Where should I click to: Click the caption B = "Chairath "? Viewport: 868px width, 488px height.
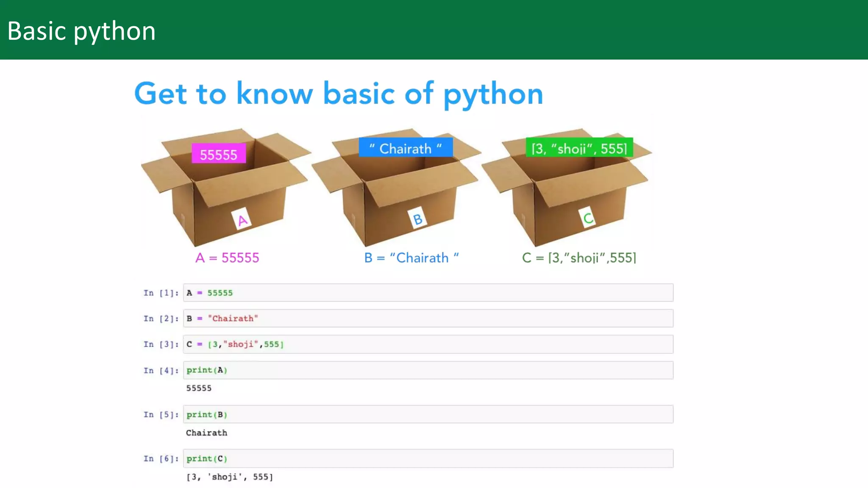pyautogui.click(x=412, y=258)
